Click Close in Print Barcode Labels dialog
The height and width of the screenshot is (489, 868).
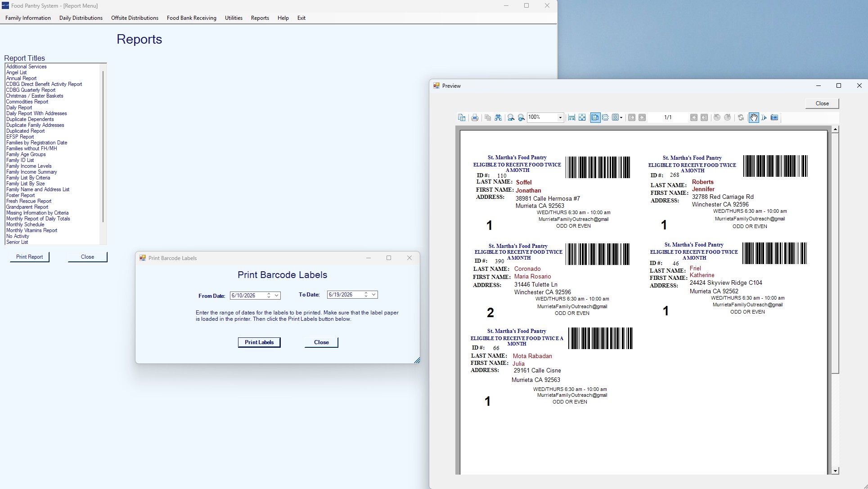coord(321,342)
